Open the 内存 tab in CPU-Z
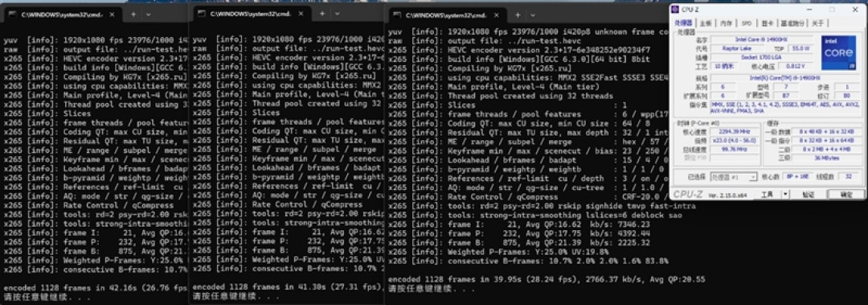 click(x=727, y=23)
